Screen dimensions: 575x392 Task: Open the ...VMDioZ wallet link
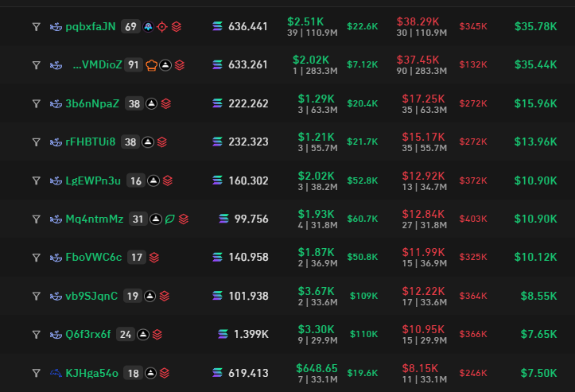pos(97,65)
